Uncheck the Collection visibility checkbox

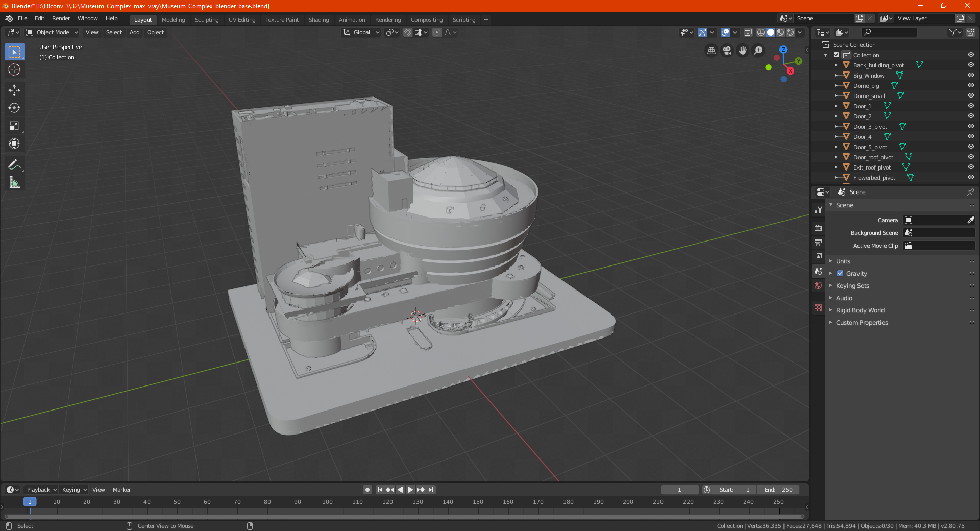click(836, 55)
